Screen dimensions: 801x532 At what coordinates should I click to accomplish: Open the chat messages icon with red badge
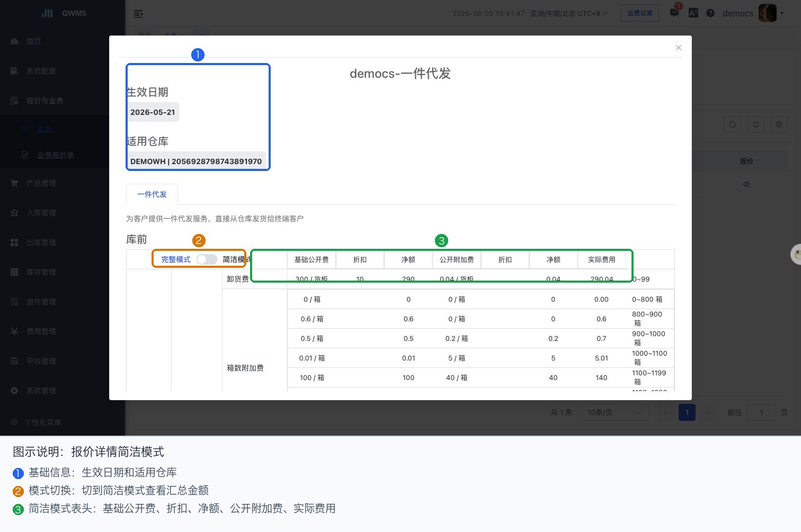click(x=674, y=13)
